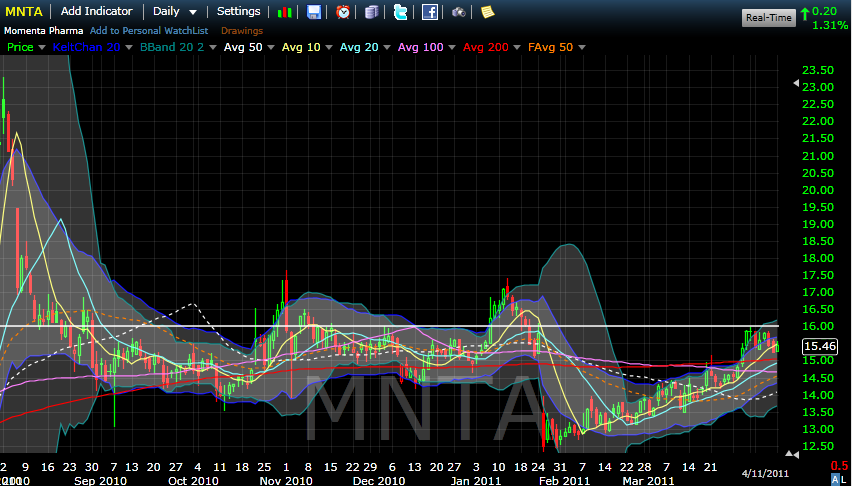Select the Price indicator label

[x=20, y=47]
